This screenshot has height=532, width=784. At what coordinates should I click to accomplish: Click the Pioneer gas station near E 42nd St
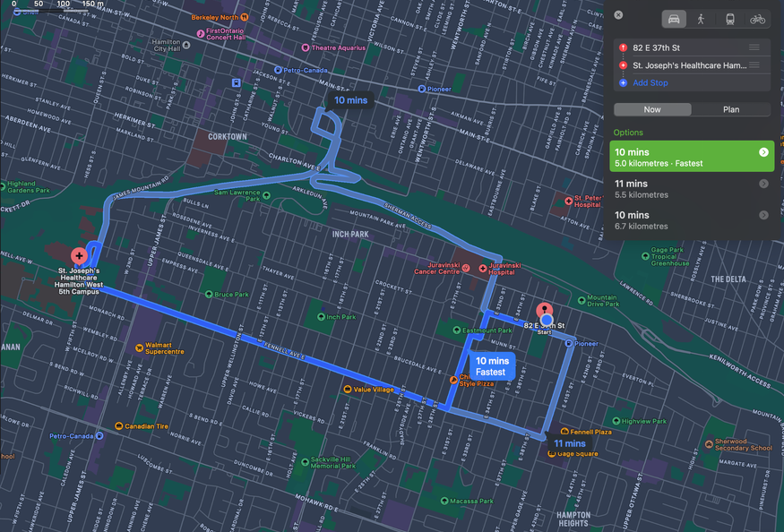pyautogui.click(x=568, y=344)
